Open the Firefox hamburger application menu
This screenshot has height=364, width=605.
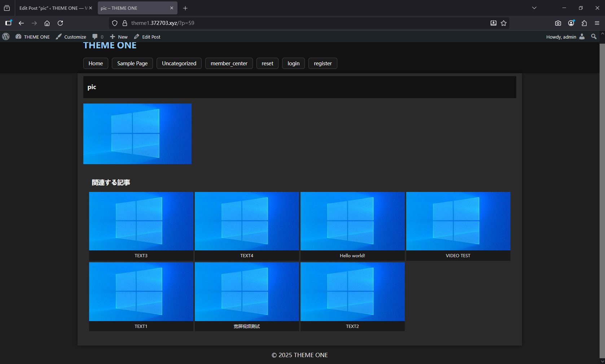click(597, 23)
